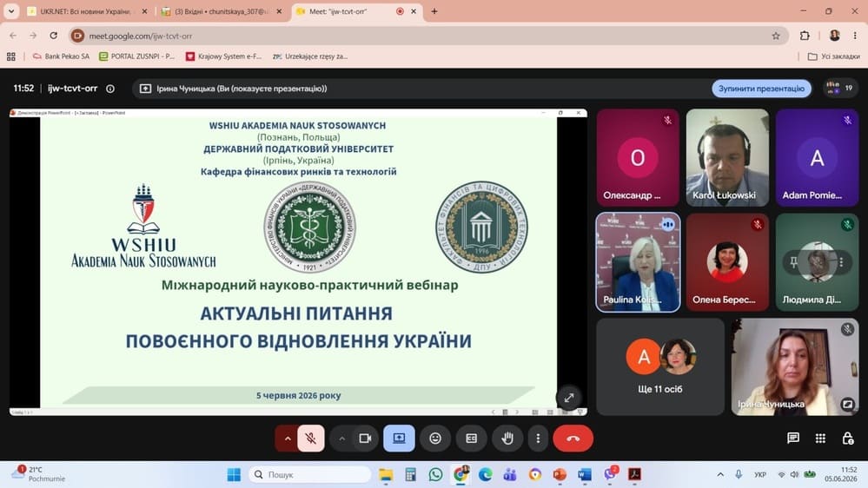Open audio settings arrow beside microphone

288,439
